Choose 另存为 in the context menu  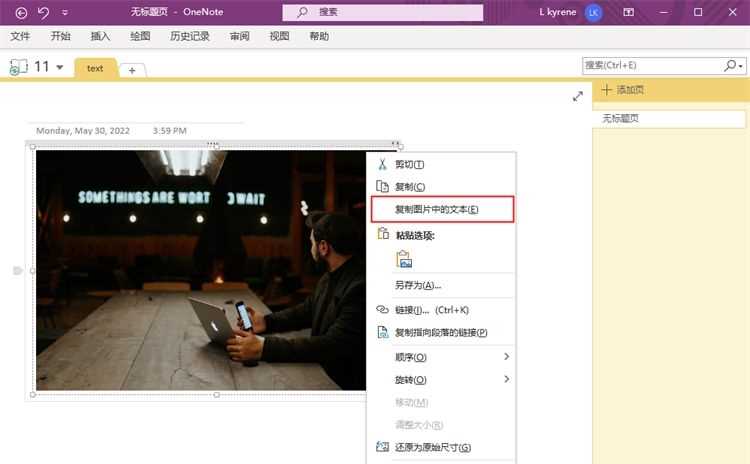pos(418,285)
